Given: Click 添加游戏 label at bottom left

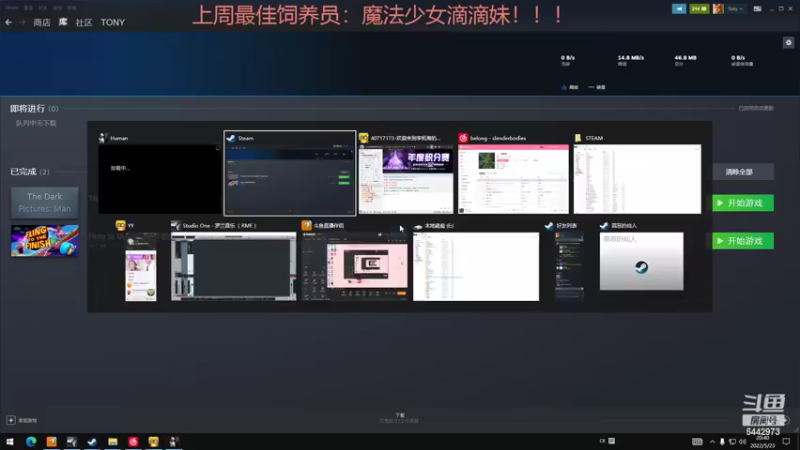Looking at the screenshot, I should [28, 420].
